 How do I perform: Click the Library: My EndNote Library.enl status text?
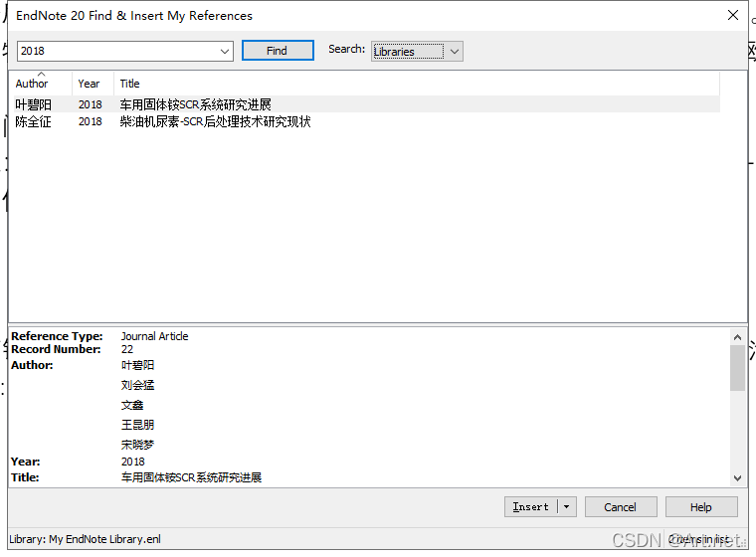pos(85,539)
